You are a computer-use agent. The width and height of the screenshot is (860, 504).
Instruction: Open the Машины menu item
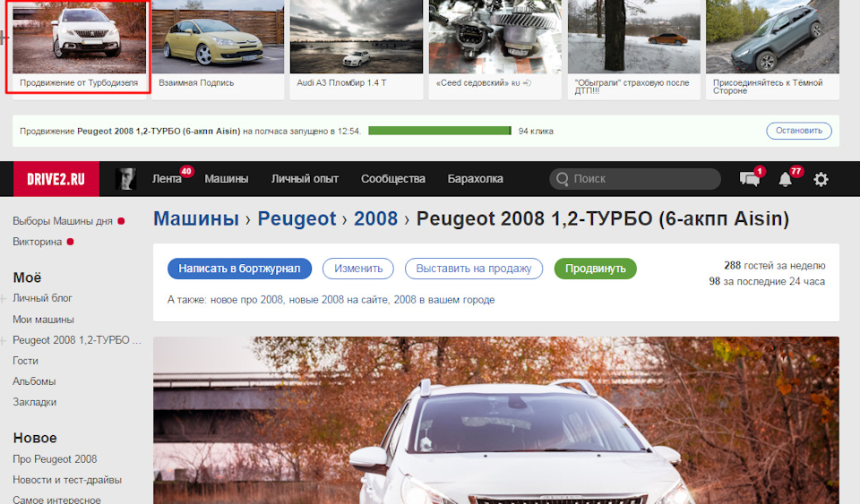pos(227,178)
